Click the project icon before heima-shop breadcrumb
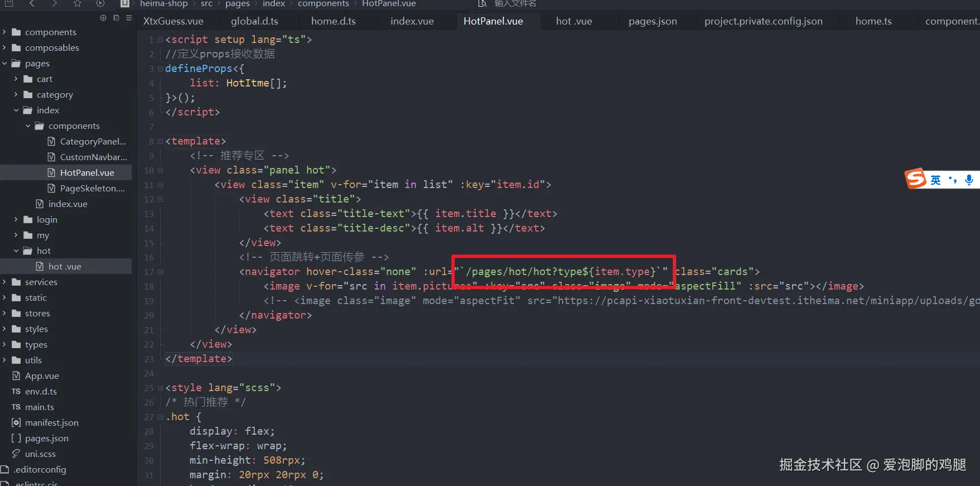This screenshot has width=980, height=486. (x=125, y=3)
